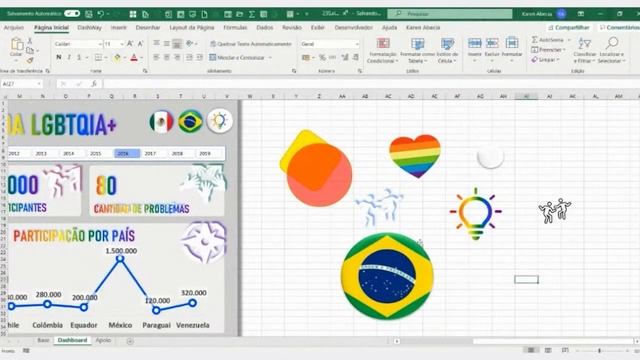Viewport: 640px width, 360px height.
Task: Select the large rainbow lightbulb image
Action: point(476,214)
